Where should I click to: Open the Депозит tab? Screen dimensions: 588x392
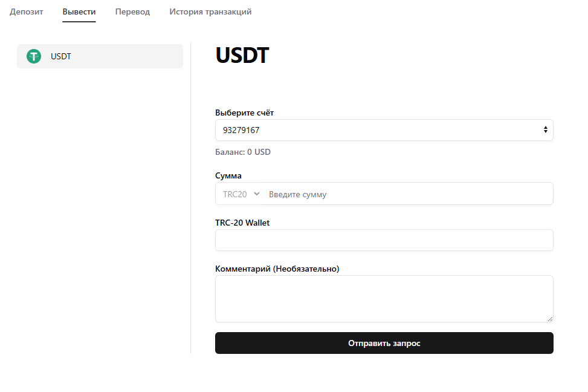point(27,12)
